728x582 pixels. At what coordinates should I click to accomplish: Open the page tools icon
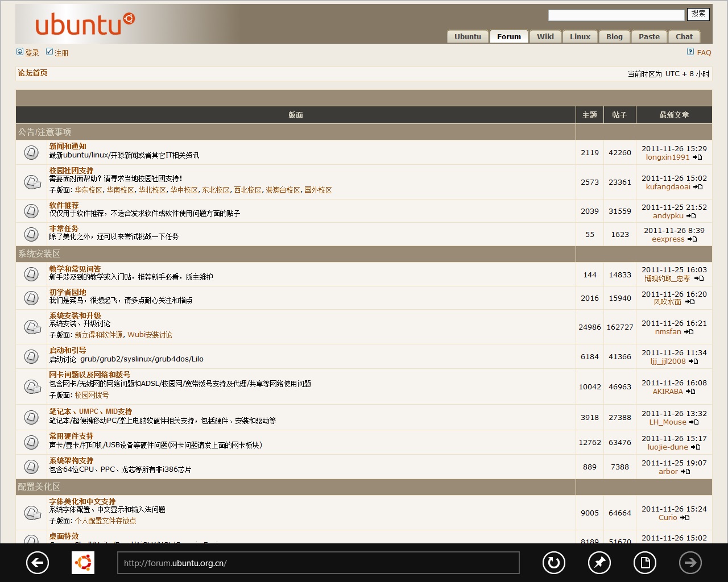click(645, 563)
